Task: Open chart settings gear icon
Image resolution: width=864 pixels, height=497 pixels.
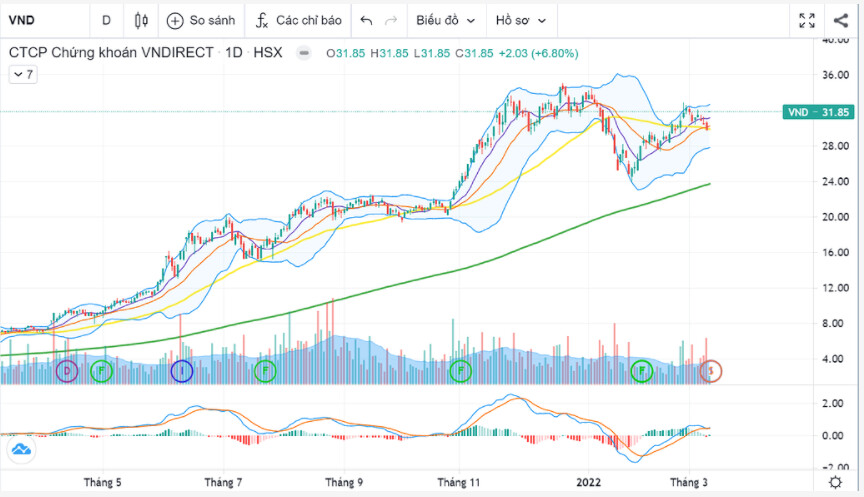Action: 835,482
